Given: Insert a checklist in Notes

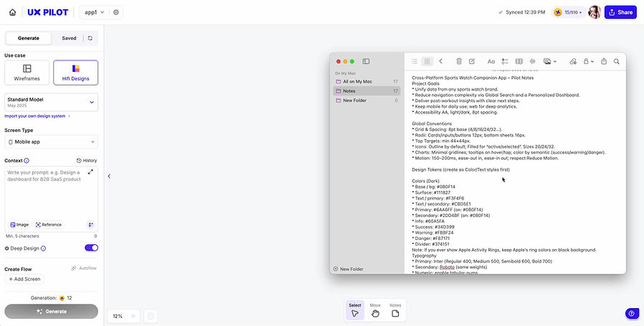Looking at the screenshot, I should (x=505, y=61).
